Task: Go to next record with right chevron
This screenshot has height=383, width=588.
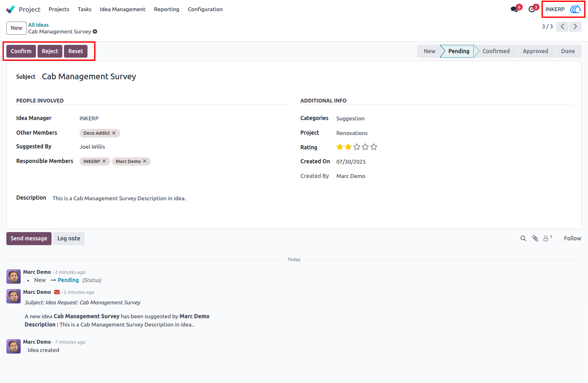Action: click(575, 26)
